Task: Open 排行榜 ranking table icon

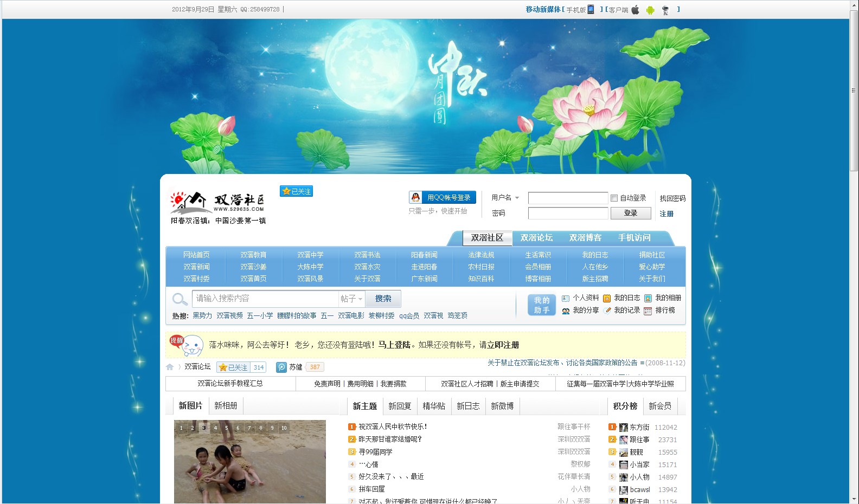Action: click(648, 311)
